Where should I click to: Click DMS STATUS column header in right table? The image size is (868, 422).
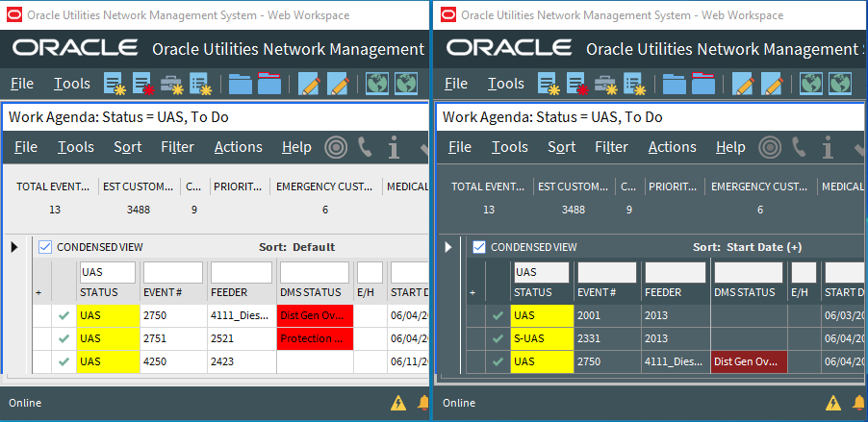745,292
